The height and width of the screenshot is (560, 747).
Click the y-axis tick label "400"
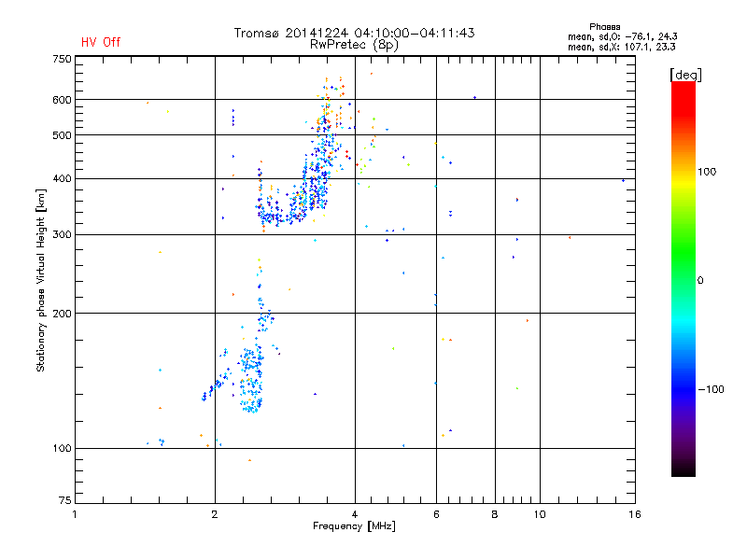pos(62,178)
